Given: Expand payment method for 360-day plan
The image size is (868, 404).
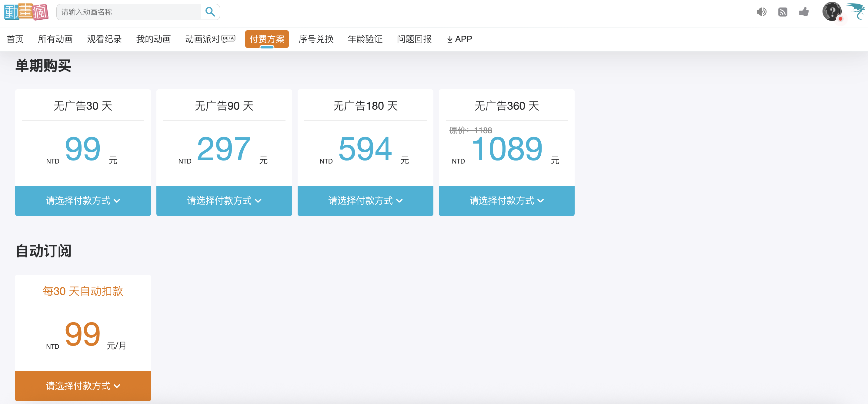Looking at the screenshot, I should 506,201.
